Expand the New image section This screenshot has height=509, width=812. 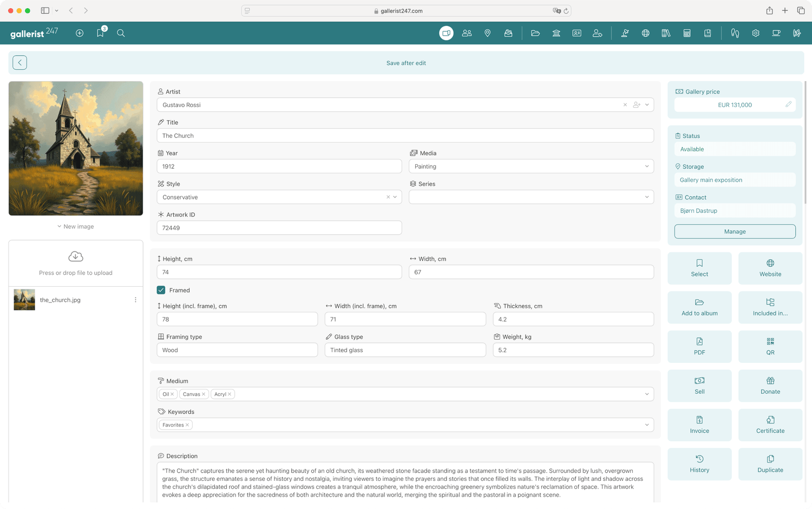tap(75, 227)
